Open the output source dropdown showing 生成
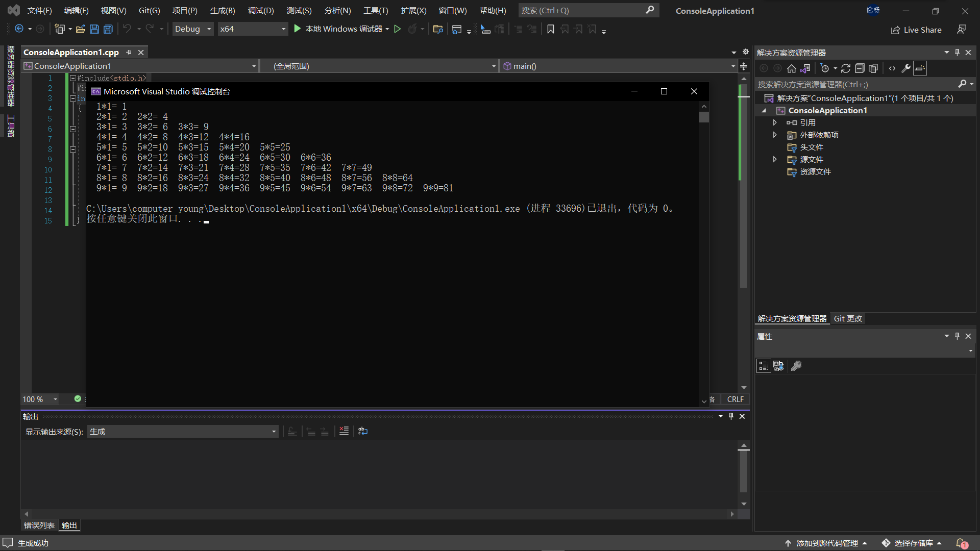This screenshot has width=980, height=551. coord(183,432)
